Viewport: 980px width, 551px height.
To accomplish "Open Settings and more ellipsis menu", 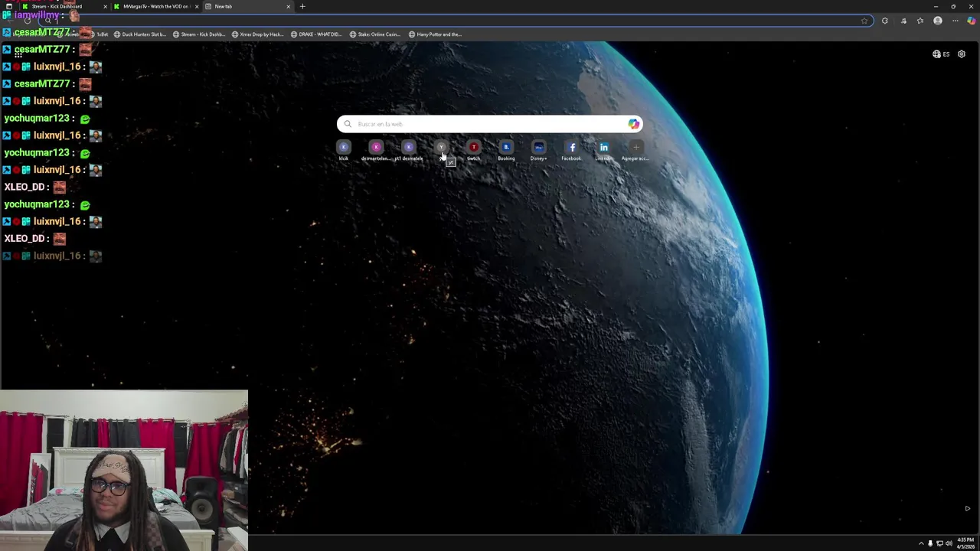I will click(955, 21).
